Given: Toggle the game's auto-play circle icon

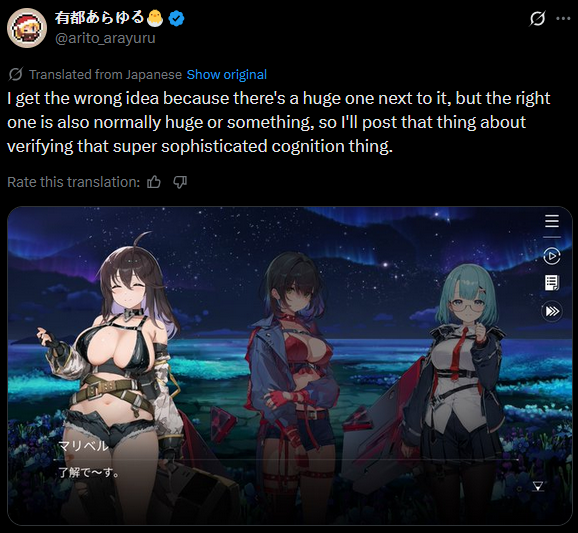Looking at the screenshot, I should (x=552, y=256).
